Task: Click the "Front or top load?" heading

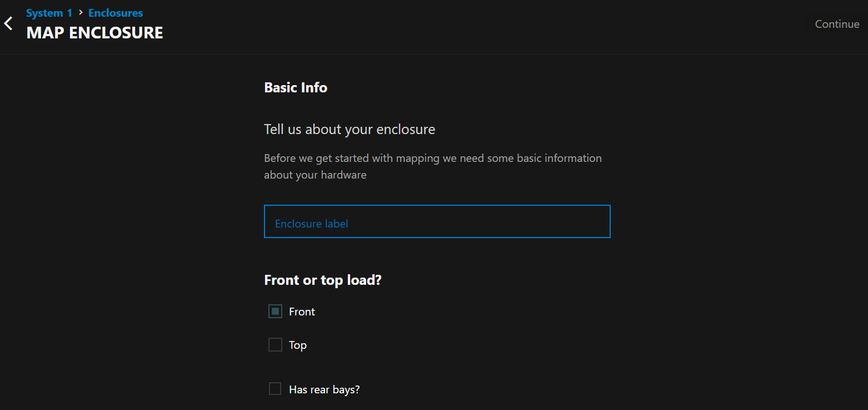Action: [x=323, y=280]
